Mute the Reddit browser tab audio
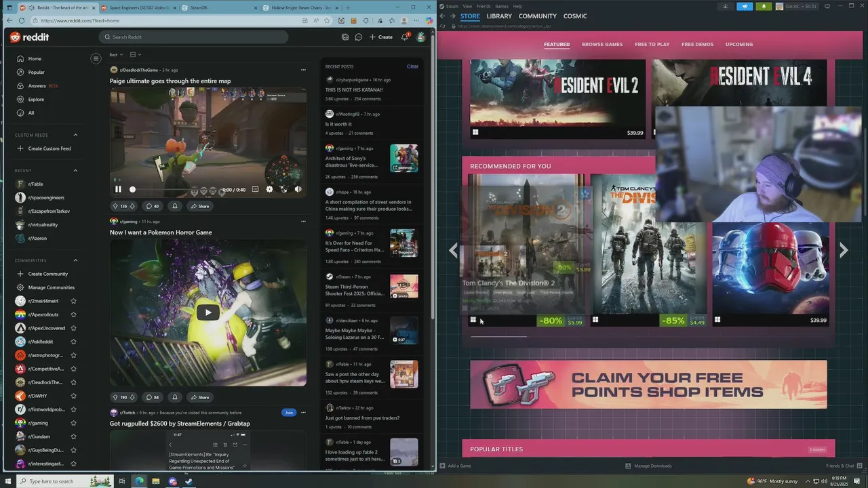868x488 pixels. pyautogui.click(x=32, y=7)
